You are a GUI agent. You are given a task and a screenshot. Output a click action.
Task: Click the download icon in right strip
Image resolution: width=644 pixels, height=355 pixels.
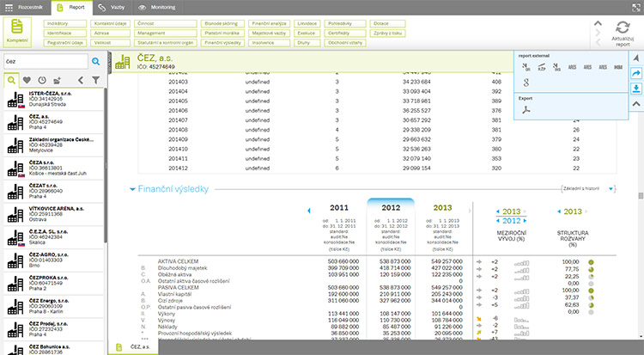coord(636,88)
